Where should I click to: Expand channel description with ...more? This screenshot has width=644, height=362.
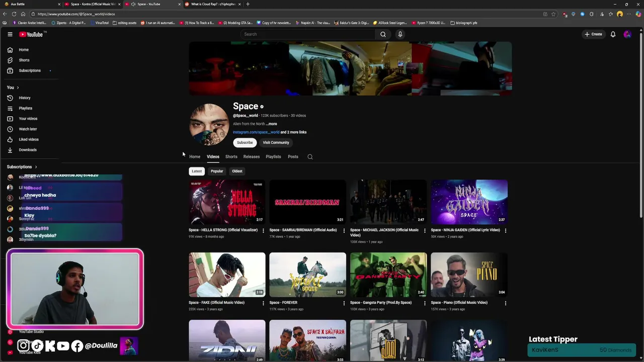point(271,124)
